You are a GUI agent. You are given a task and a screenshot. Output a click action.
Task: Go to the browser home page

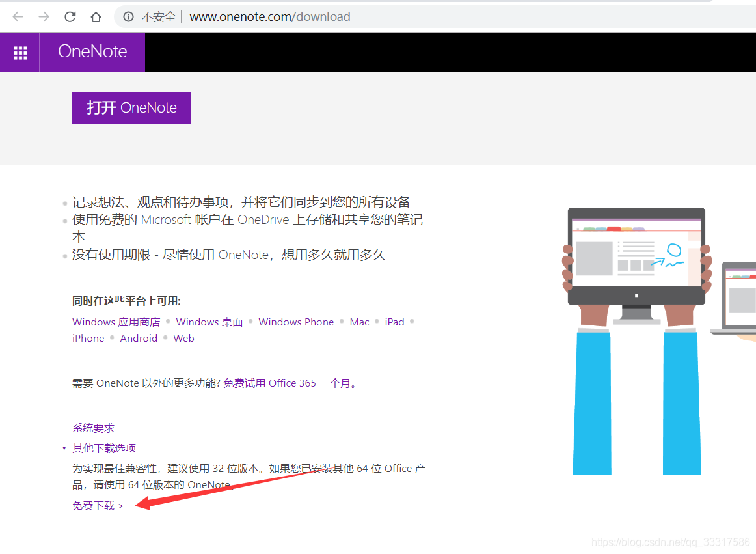pyautogui.click(x=95, y=17)
